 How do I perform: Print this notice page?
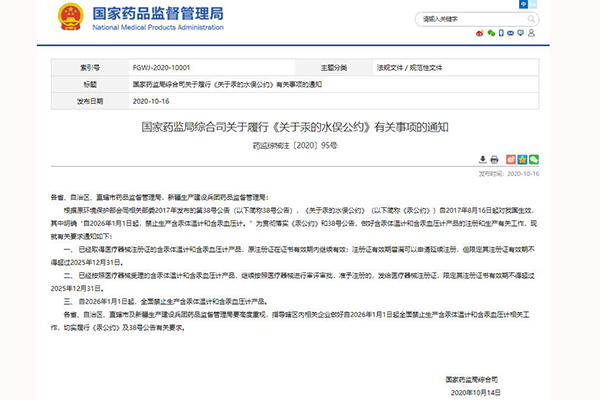tap(494, 159)
